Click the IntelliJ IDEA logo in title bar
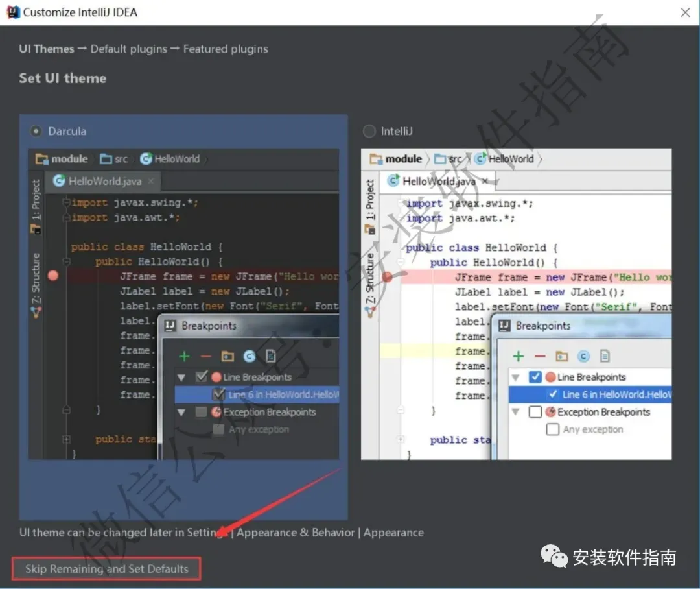Image resolution: width=700 pixels, height=589 pixels. click(x=13, y=12)
